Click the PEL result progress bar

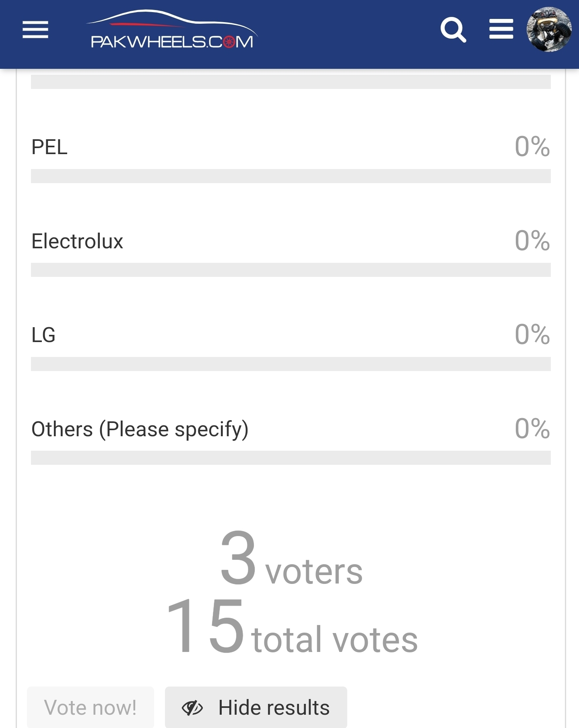click(x=291, y=176)
